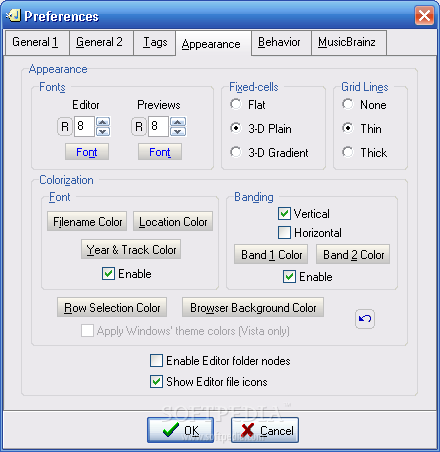
Task: Check Enable Editor folder nodes
Action: tap(156, 361)
